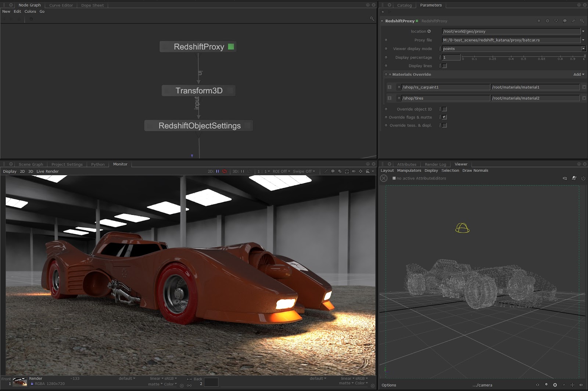Click the Display percentage value field
This screenshot has height=391, width=588.
tap(451, 57)
